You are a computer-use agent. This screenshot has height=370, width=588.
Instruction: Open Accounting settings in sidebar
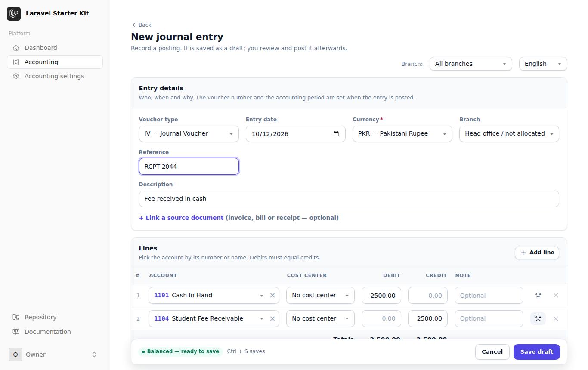55,76
